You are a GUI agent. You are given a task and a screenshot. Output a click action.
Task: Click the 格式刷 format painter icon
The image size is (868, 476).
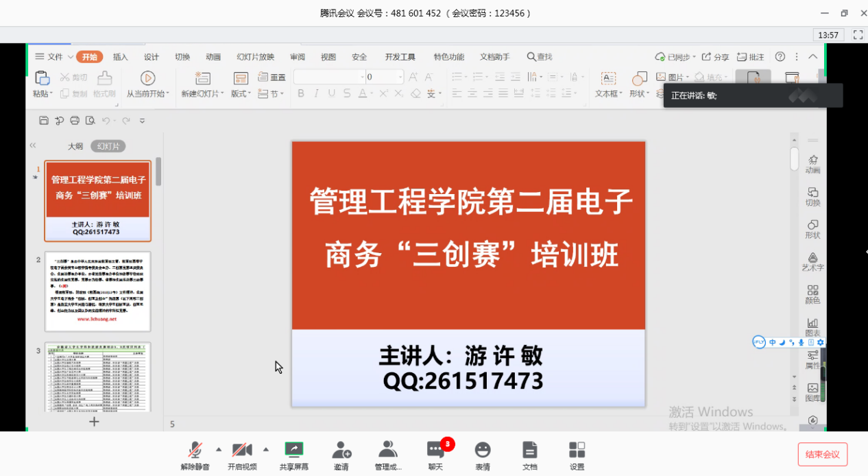pos(104,78)
